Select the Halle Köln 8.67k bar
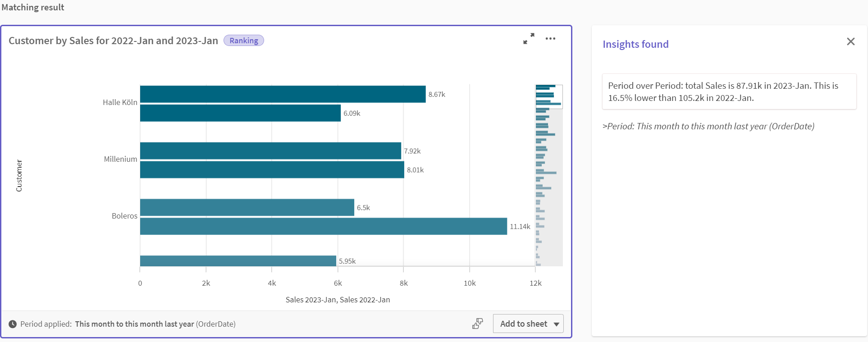 (x=282, y=94)
